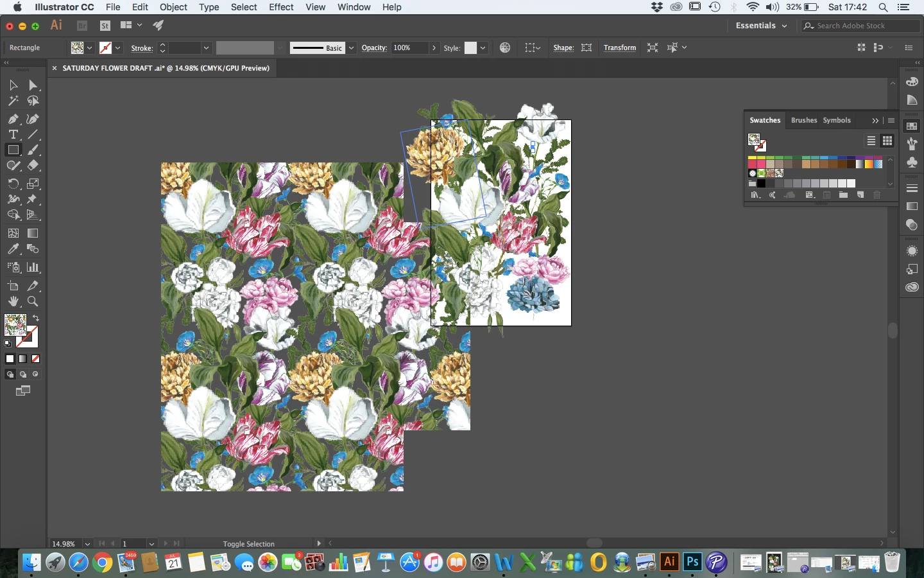Pick the Magic Wand tool

(x=13, y=101)
